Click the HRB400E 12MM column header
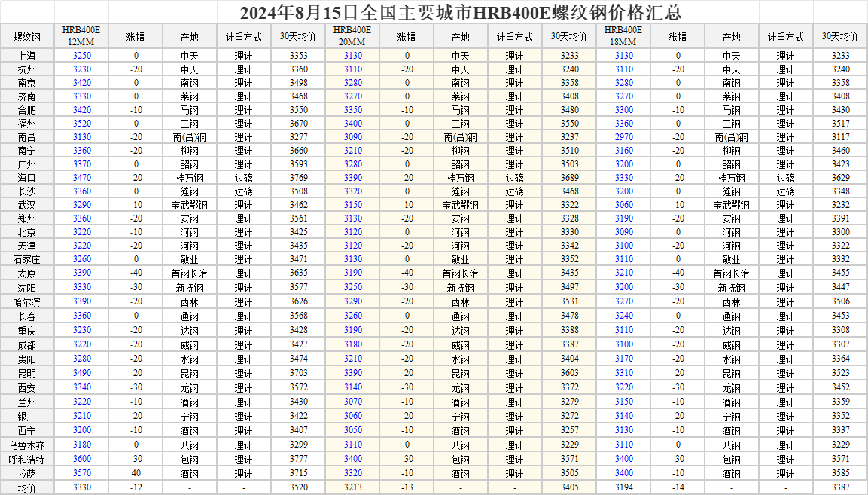 (x=81, y=37)
